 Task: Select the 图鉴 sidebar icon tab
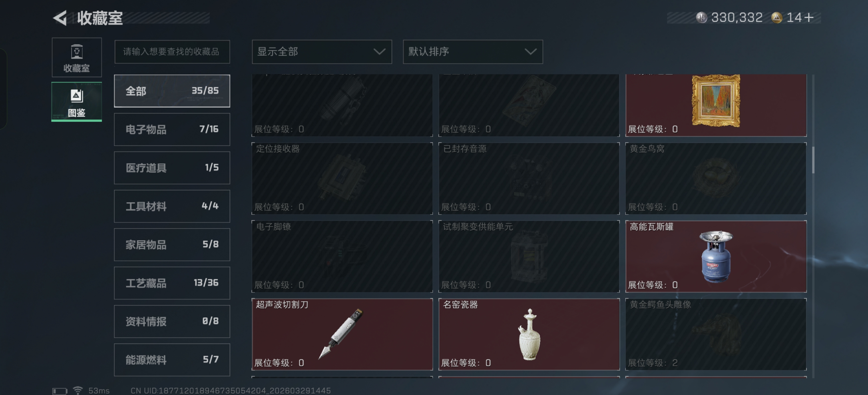(x=77, y=102)
